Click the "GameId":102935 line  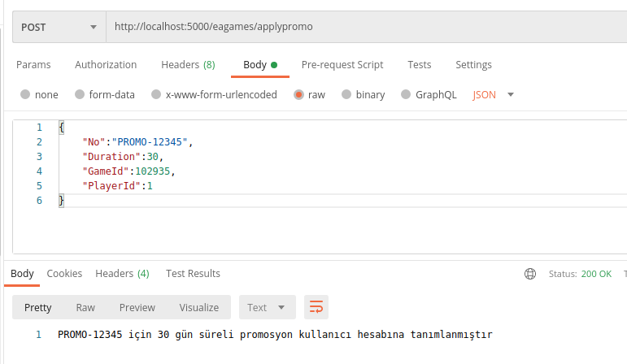(x=128, y=171)
